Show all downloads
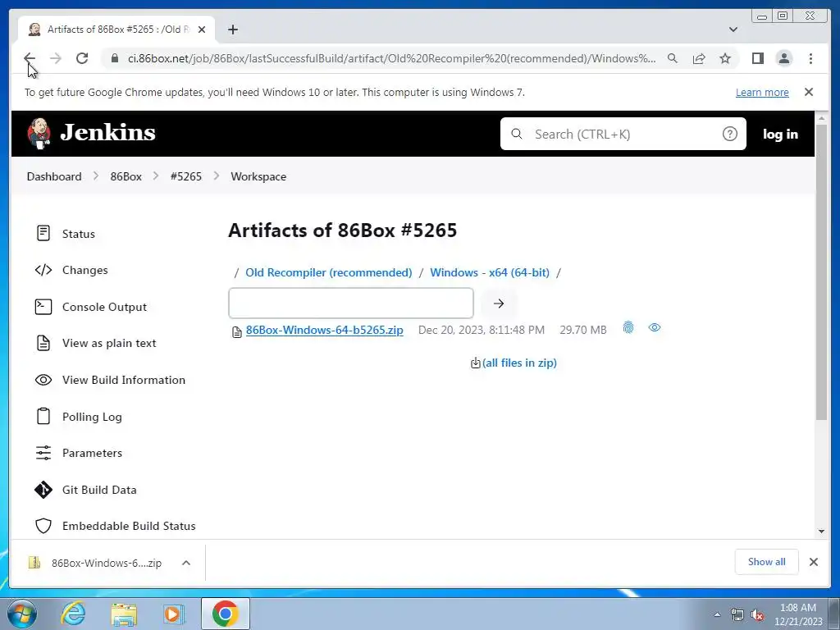The image size is (840, 630). point(767,562)
